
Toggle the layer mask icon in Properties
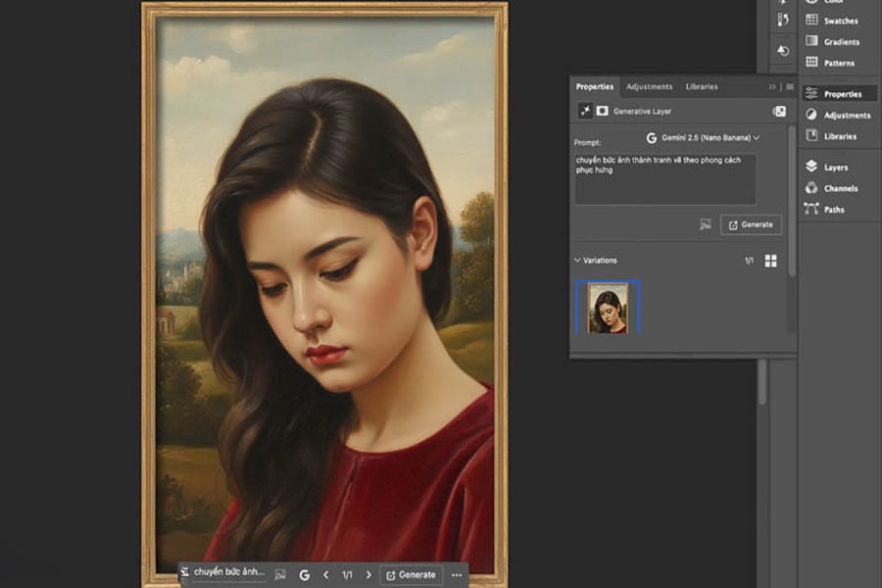tap(602, 112)
